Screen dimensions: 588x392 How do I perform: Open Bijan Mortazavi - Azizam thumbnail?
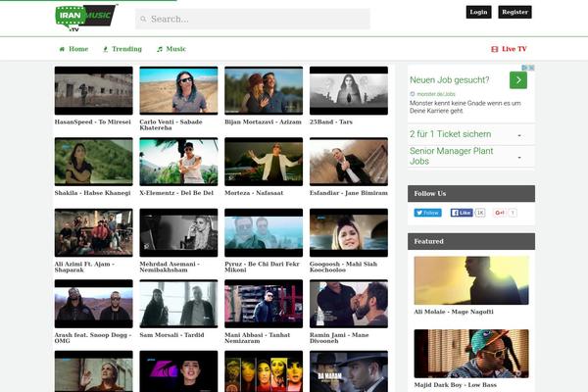tap(264, 91)
